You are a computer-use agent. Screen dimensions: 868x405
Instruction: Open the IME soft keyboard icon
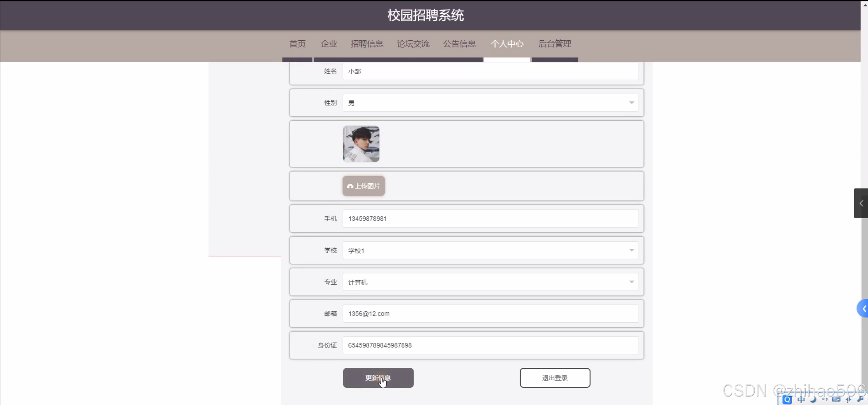click(x=836, y=400)
